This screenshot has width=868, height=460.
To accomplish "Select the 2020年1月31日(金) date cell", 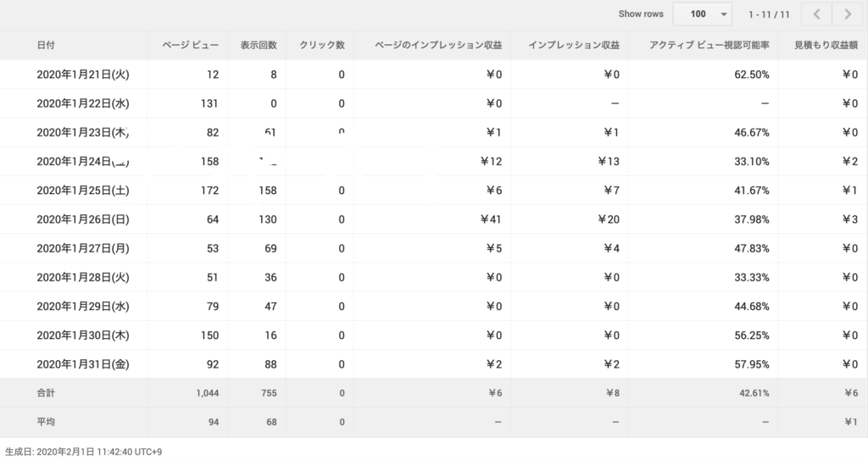I will [83, 364].
